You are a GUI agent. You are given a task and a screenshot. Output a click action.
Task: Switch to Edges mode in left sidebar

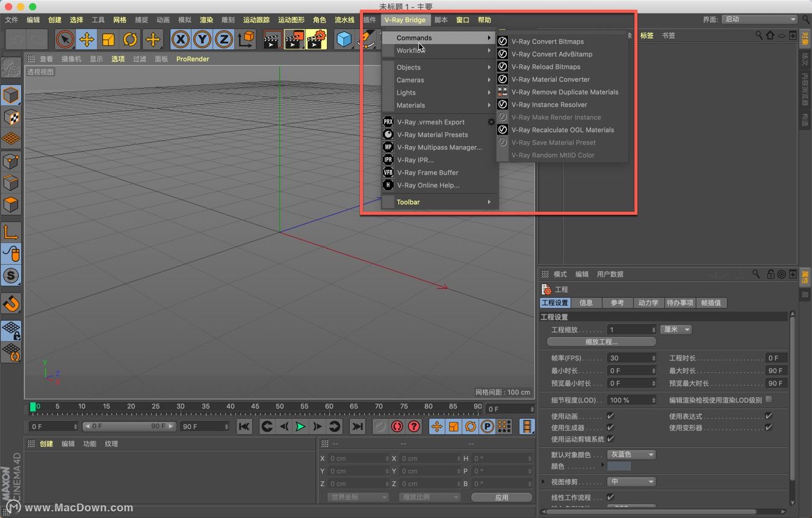tap(11, 183)
